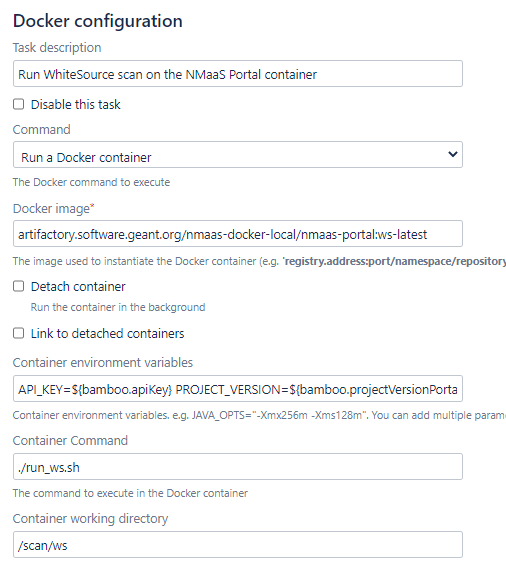Click the Command label above the dropdown

coord(42,130)
